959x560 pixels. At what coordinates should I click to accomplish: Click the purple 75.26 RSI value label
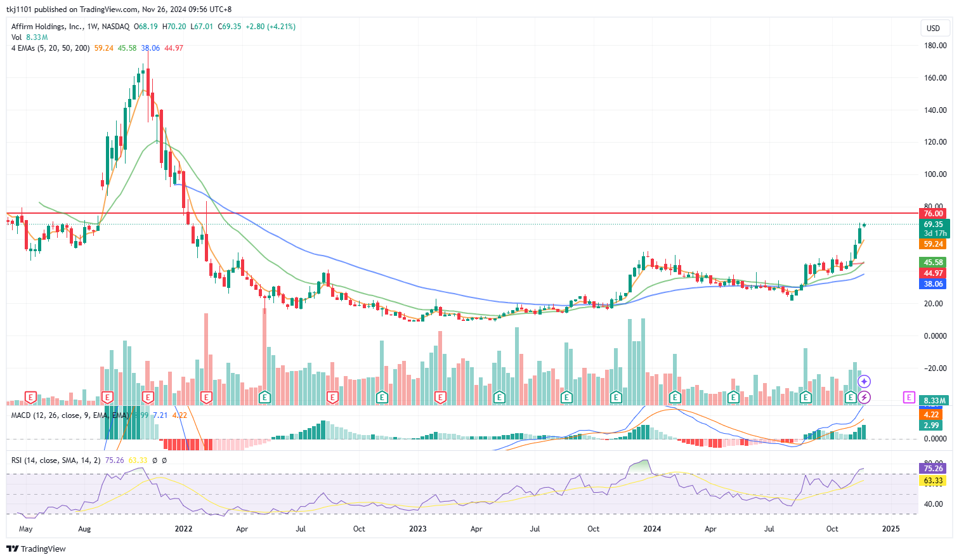click(x=933, y=469)
